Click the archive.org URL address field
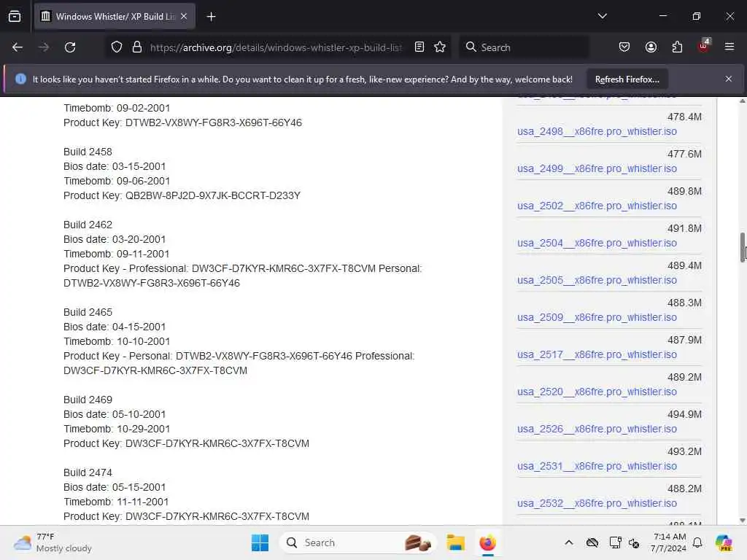 click(x=276, y=47)
